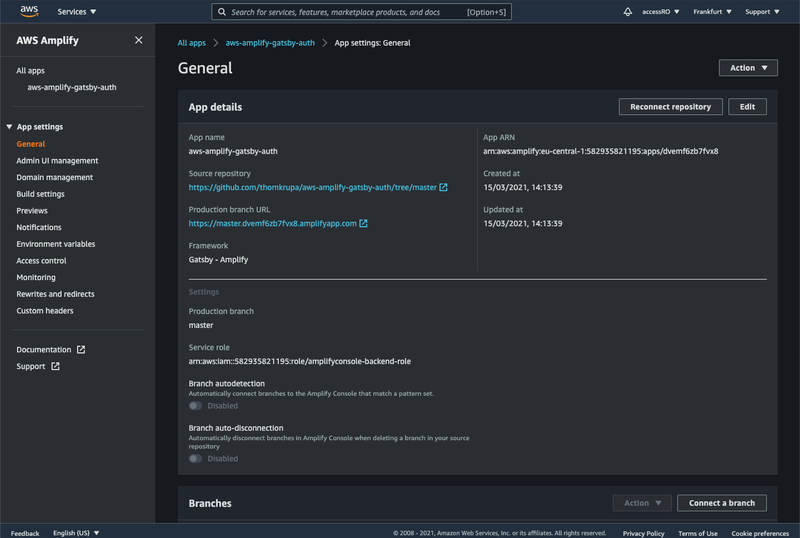Click Reconnect repository button

coord(670,107)
